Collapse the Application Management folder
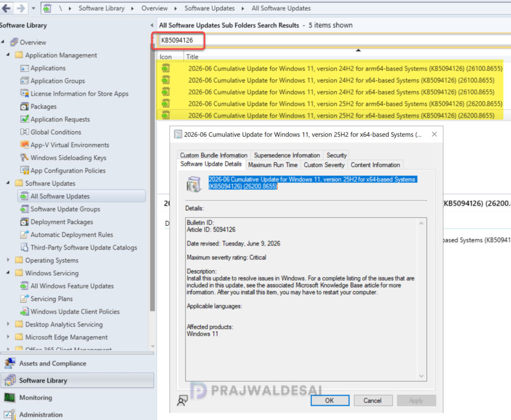This screenshot has width=511, height=420. pyautogui.click(x=8, y=54)
